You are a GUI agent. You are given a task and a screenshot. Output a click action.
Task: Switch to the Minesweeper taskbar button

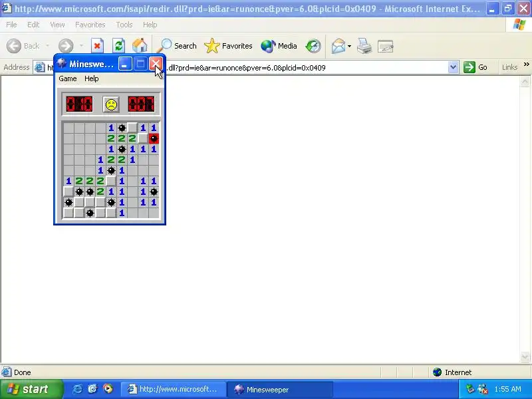click(280, 389)
